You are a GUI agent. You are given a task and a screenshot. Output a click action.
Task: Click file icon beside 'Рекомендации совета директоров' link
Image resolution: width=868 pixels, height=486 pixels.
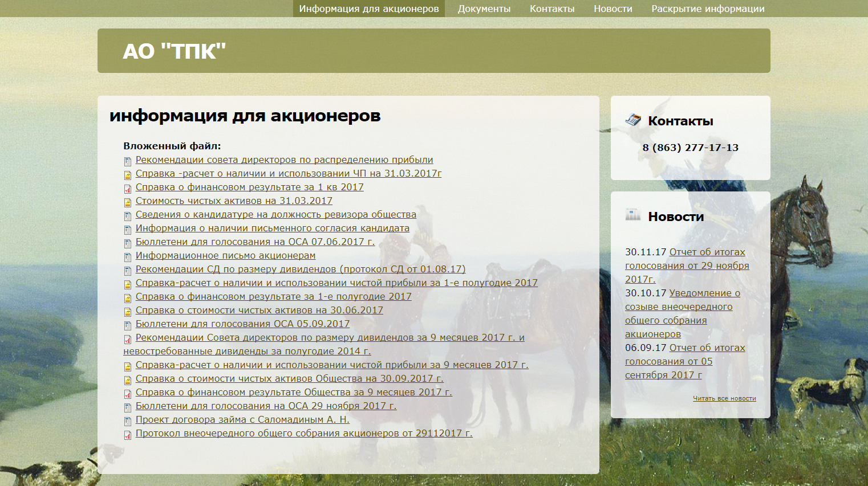pyautogui.click(x=128, y=161)
